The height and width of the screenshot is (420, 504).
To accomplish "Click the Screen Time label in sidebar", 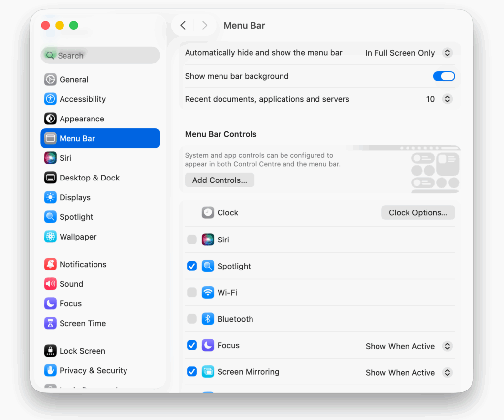I will pyautogui.click(x=83, y=323).
